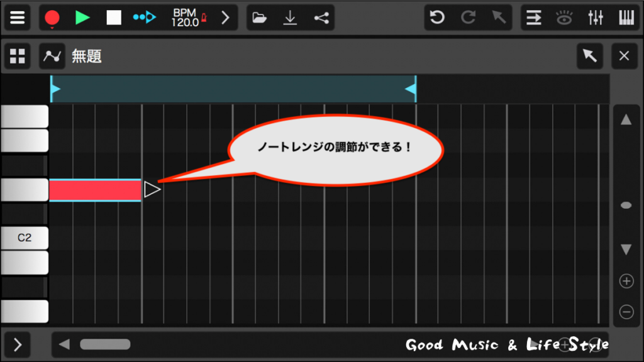Click the horizontal scrollbar thumb
Screen dimensions: 644x362
(105, 344)
